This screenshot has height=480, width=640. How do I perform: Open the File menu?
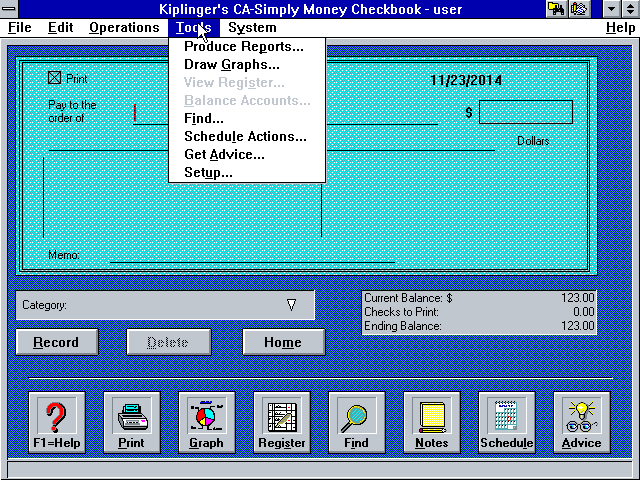tap(20, 27)
